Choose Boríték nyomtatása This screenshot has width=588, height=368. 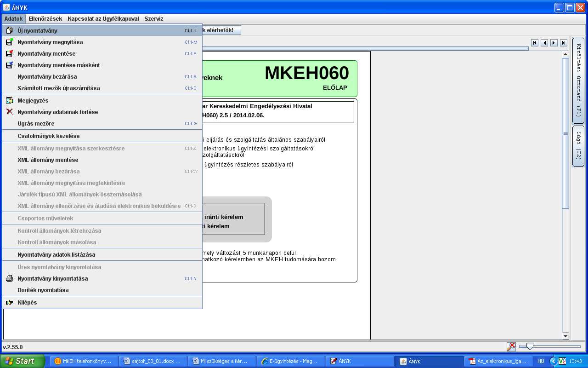[102, 290]
